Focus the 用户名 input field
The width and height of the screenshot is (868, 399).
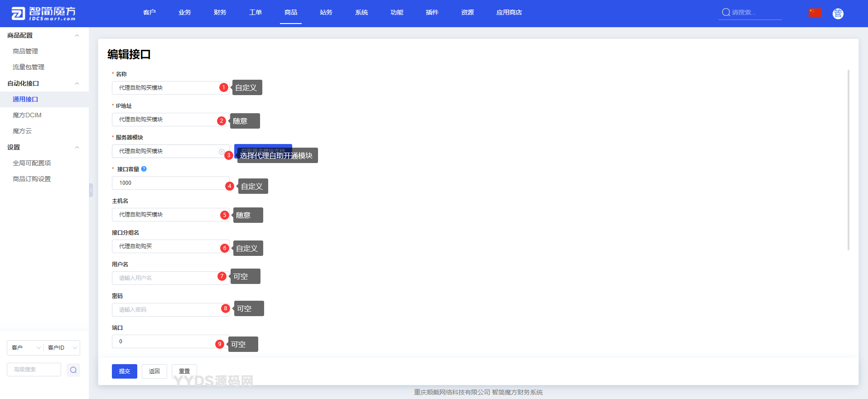(x=170, y=278)
